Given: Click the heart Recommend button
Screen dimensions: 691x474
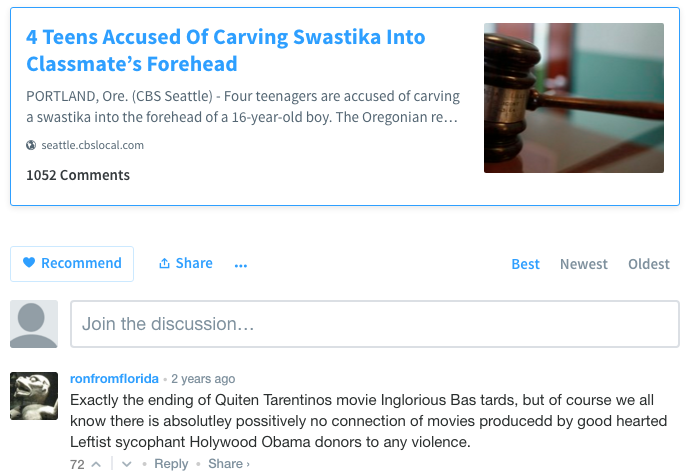Looking at the screenshot, I should (72, 264).
